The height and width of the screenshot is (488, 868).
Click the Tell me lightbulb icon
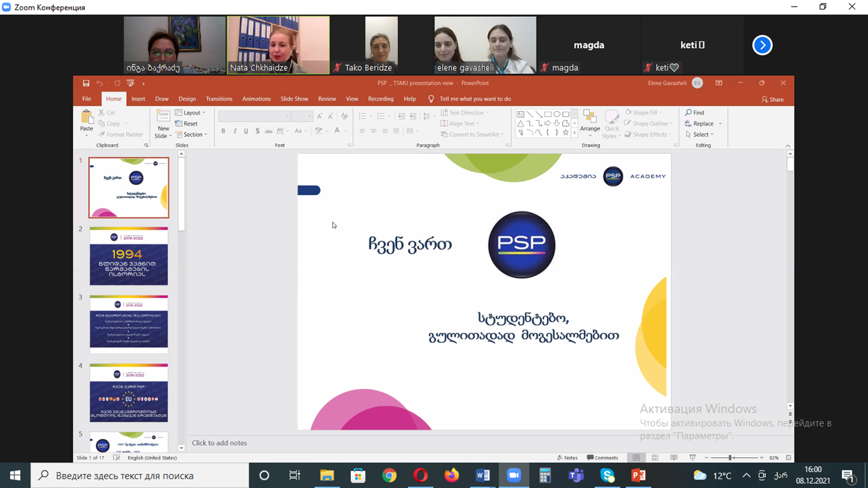pyautogui.click(x=431, y=99)
